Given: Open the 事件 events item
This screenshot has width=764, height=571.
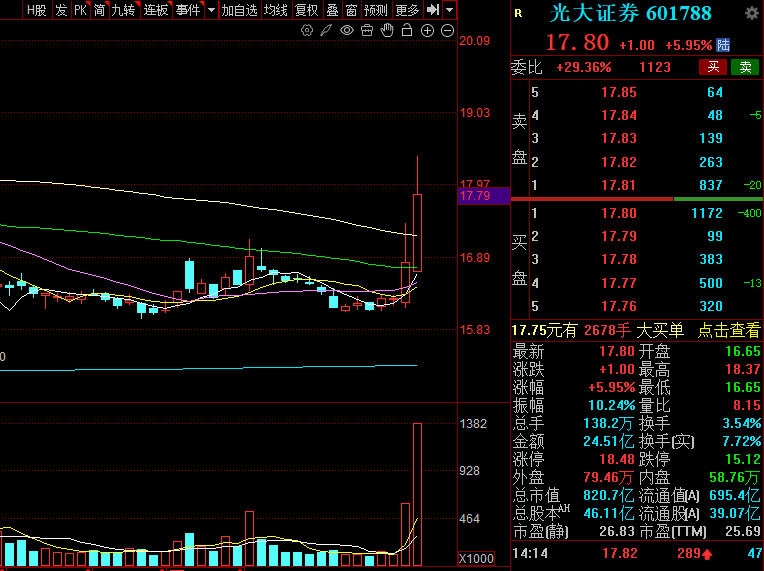Looking at the screenshot, I should (x=188, y=10).
